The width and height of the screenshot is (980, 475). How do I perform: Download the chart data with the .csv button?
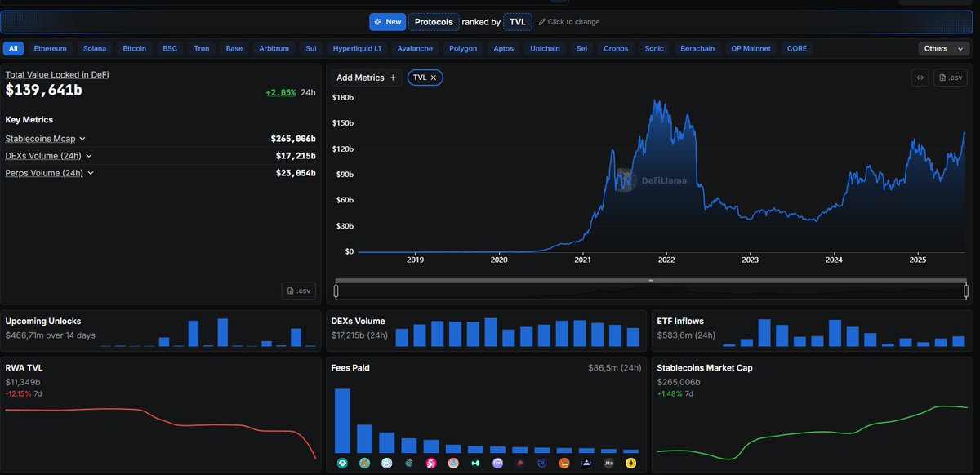pos(951,78)
